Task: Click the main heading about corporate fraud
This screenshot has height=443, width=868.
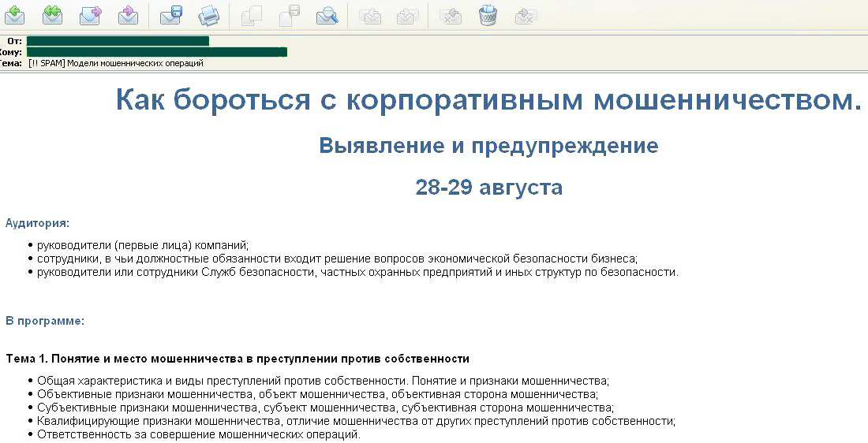Action: point(488,100)
